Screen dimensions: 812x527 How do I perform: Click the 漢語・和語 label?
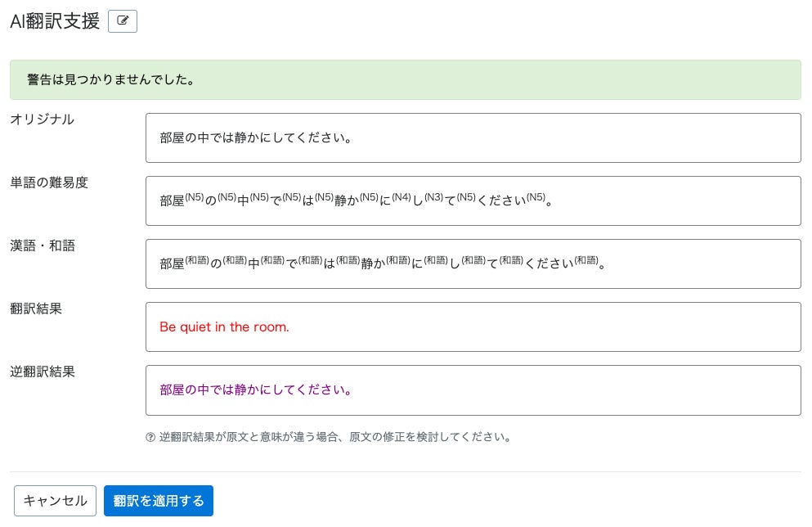pos(43,245)
